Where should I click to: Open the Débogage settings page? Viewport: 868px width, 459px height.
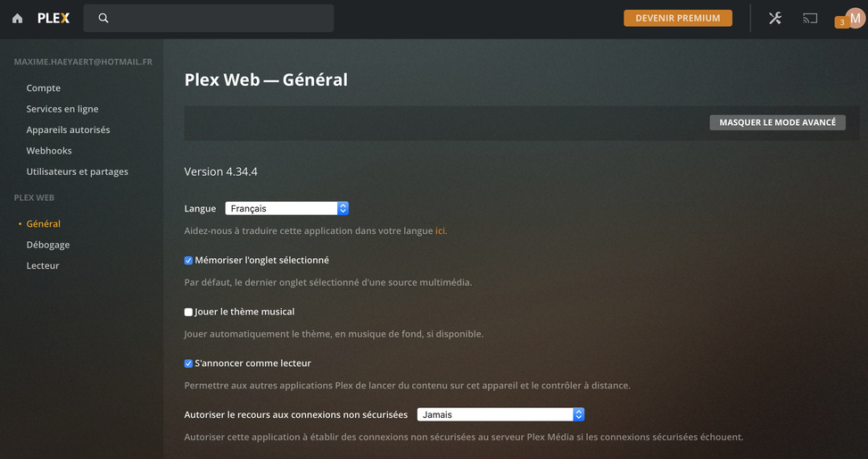point(48,245)
